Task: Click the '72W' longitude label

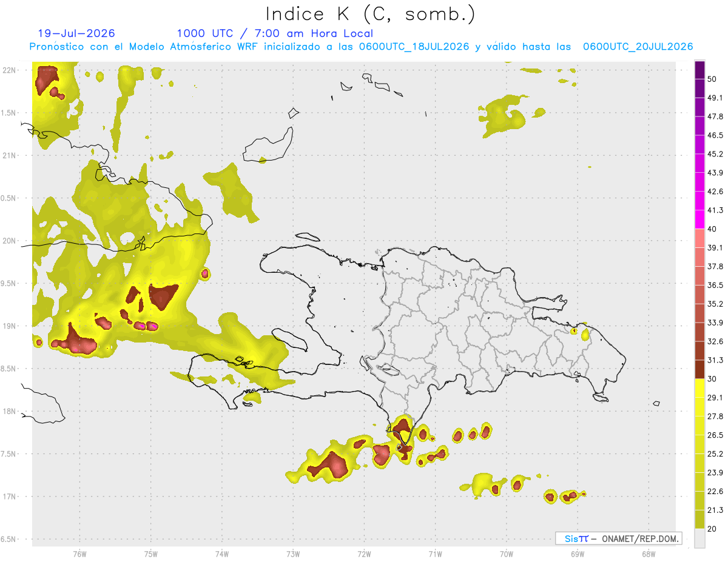Action: 364,554
